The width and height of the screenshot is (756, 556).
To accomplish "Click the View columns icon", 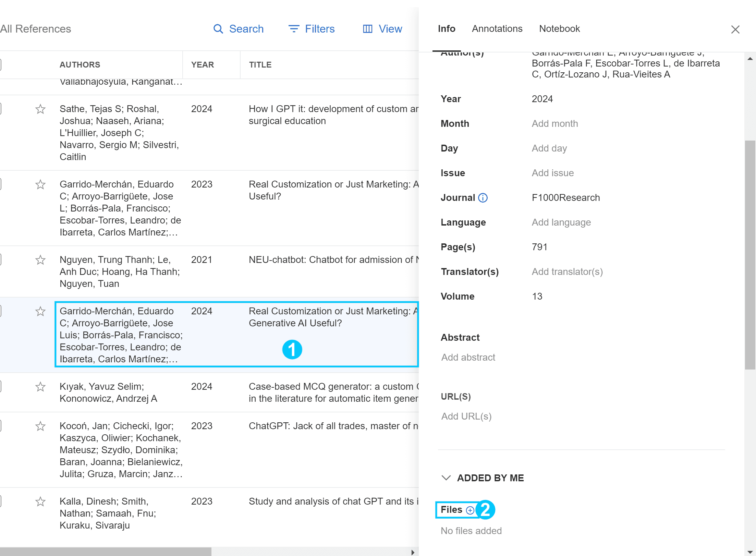I will point(367,29).
